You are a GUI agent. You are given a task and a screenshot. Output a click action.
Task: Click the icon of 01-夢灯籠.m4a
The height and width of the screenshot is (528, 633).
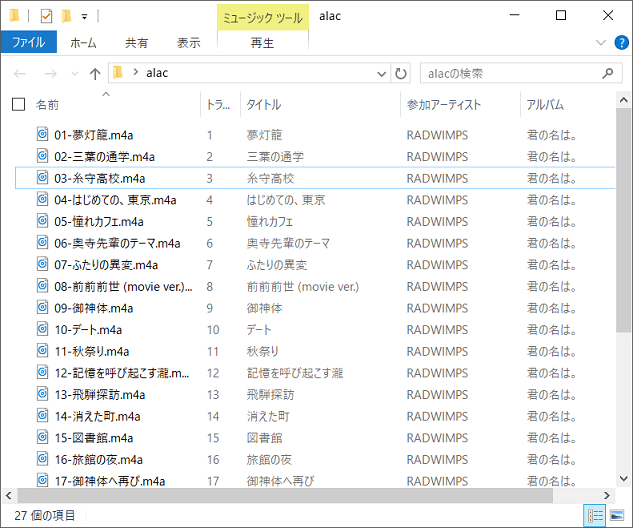[x=42, y=134]
